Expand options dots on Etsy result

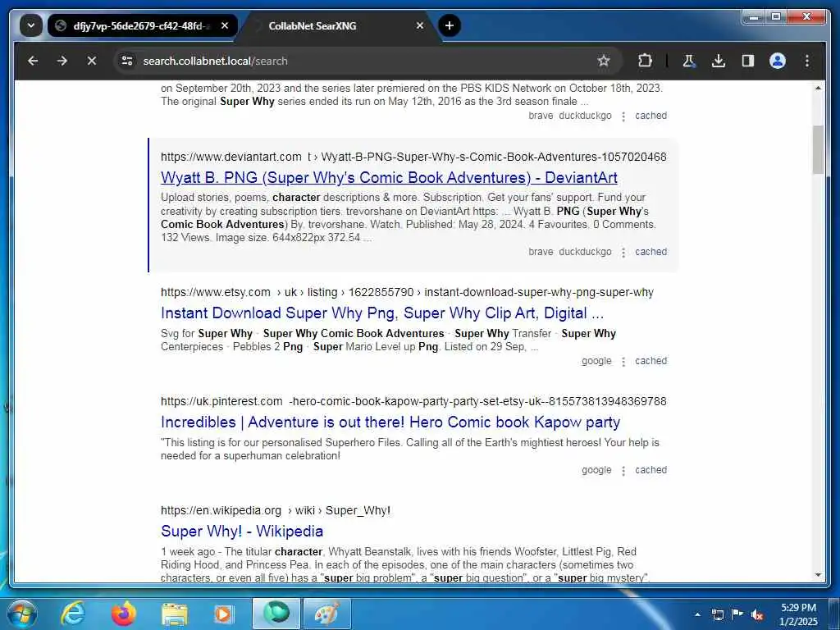click(x=623, y=362)
